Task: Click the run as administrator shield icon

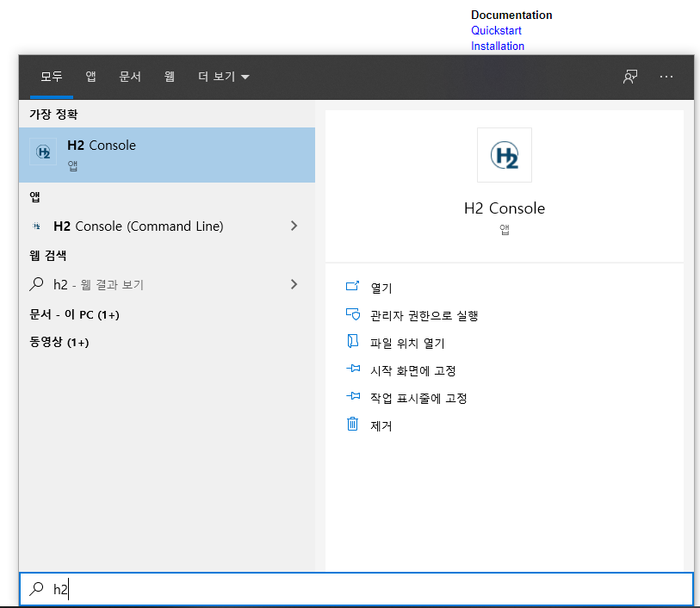Action: pos(353,313)
